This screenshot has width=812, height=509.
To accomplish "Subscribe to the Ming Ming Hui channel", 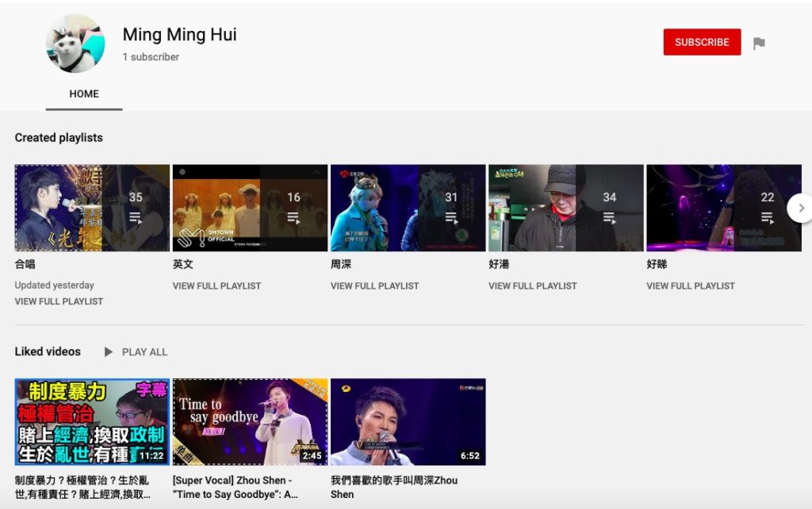I will (702, 42).
